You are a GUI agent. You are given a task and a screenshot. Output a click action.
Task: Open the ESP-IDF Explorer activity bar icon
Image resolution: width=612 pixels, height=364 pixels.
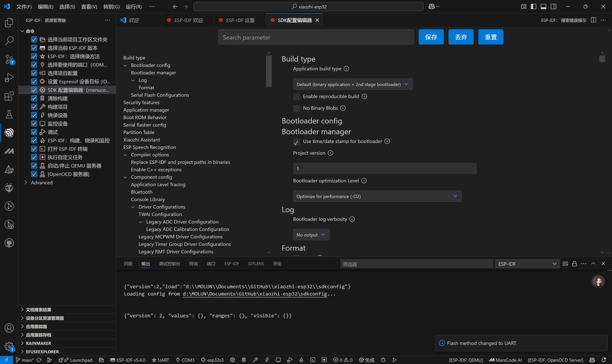click(x=9, y=133)
